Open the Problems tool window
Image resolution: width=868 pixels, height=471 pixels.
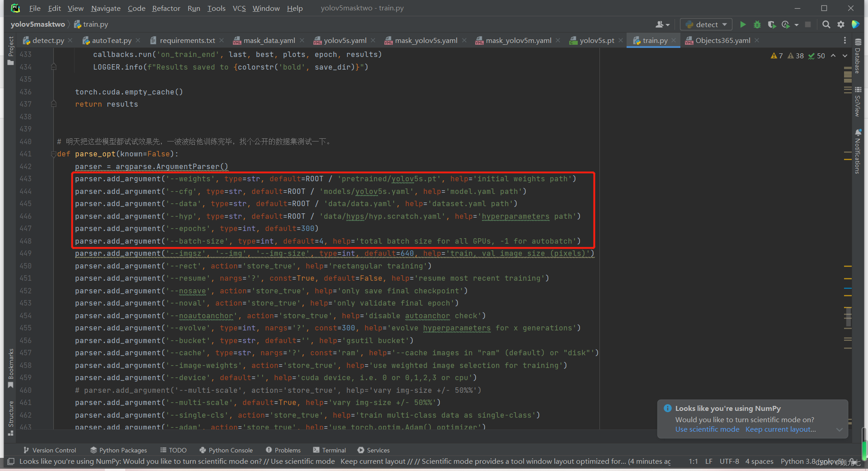point(283,450)
